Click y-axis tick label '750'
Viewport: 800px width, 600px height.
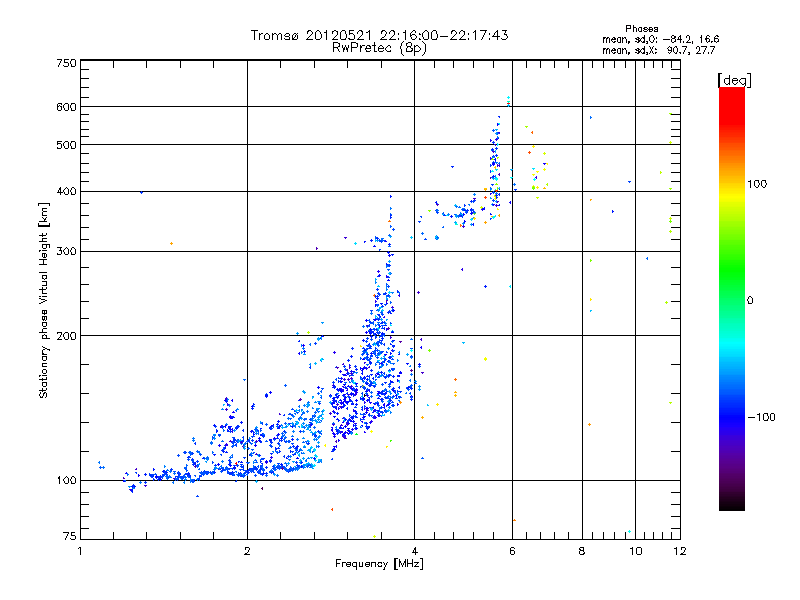(67, 63)
